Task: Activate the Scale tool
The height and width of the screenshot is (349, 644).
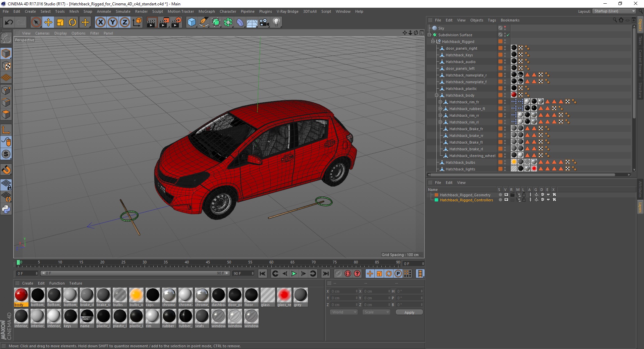Action: pos(60,22)
